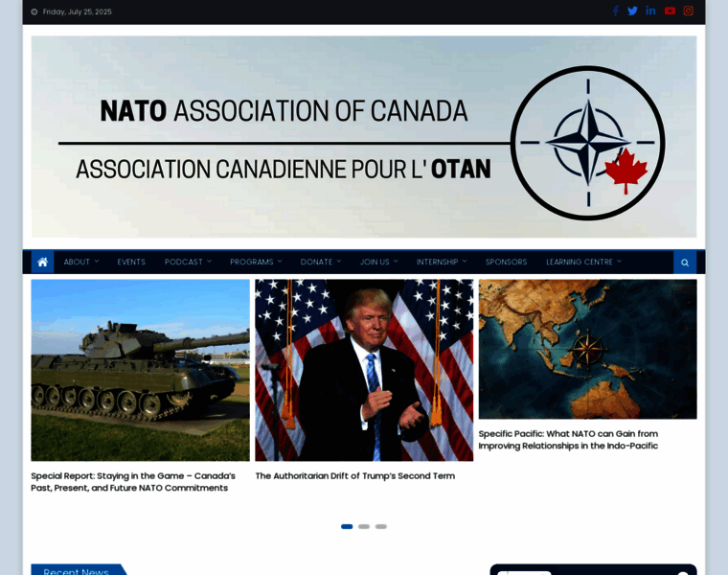
Task: Open the Trump photo article thumbnail
Action: click(364, 370)
